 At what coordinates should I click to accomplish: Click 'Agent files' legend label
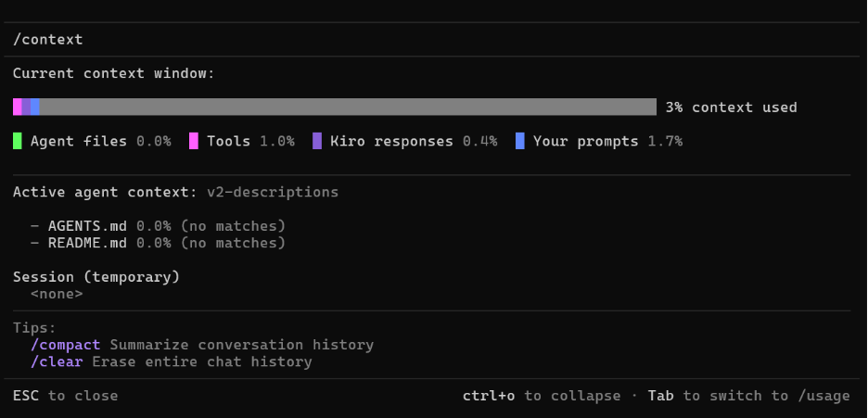79,142
